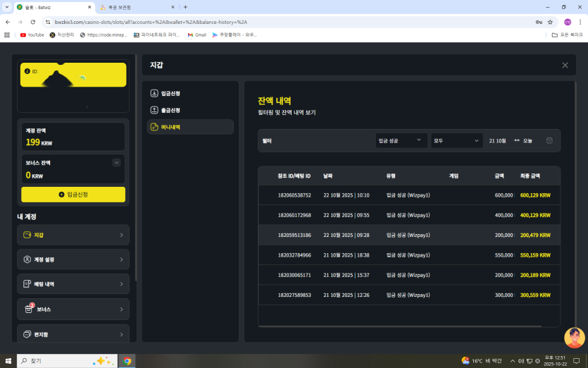Open the 모두 filter dropdown
This screenshot has width=588, height=368.
click(456, 141)
